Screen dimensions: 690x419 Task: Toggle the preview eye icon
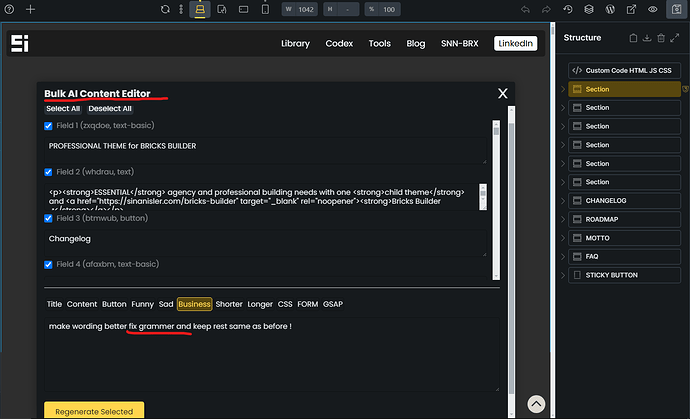pos(653,9)
